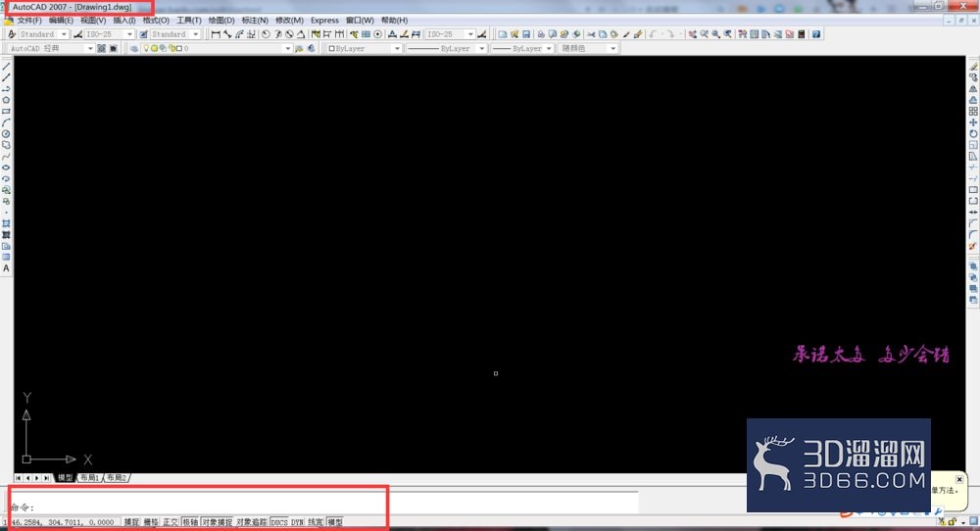Open the 视图(V) menu

(x=93, y=21)
